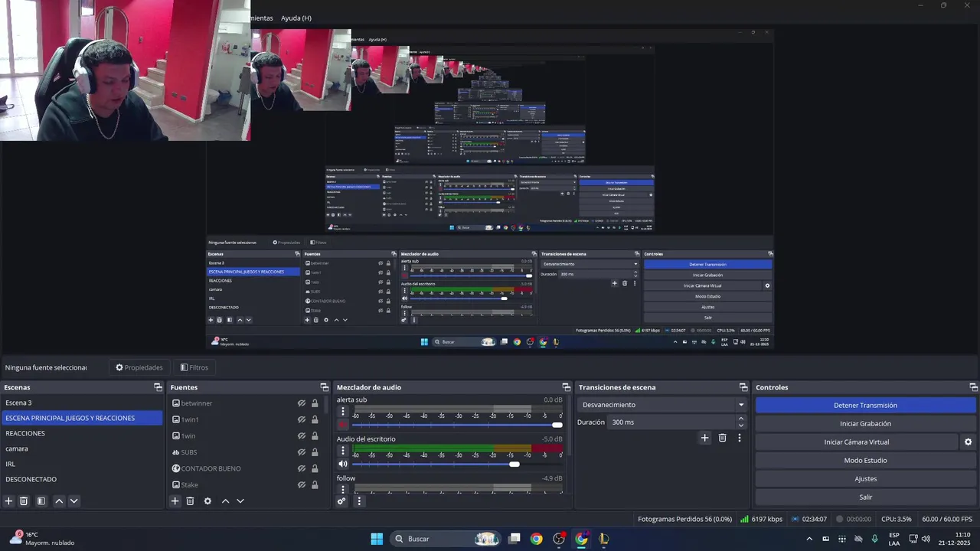The image size is (980, 551).
Task: Select DESCONECTADO scene
Action: coord(81,479)
